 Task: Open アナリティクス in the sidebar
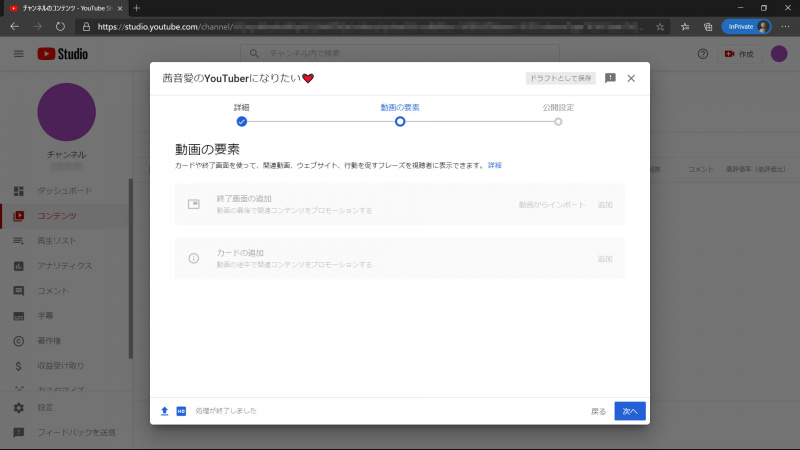(65, 265)
